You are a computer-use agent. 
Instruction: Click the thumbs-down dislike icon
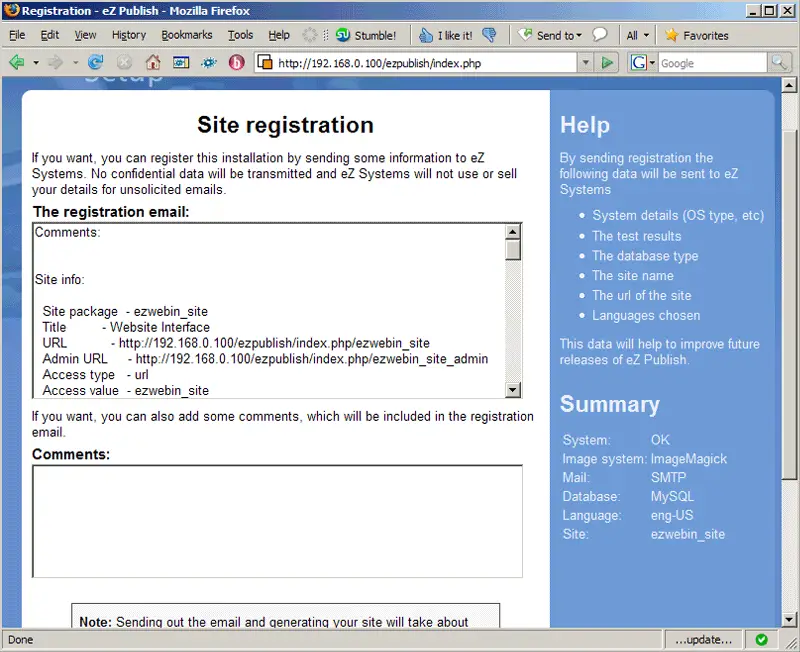coord(489,35)
